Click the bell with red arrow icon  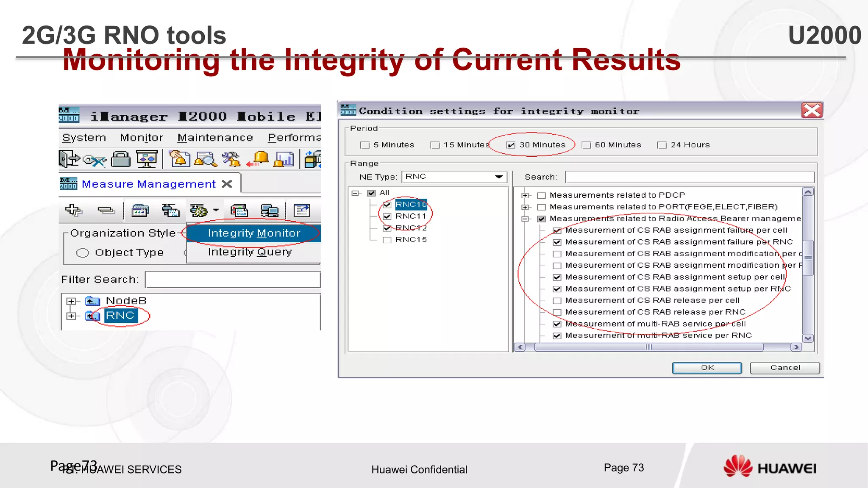pos(258,159)
